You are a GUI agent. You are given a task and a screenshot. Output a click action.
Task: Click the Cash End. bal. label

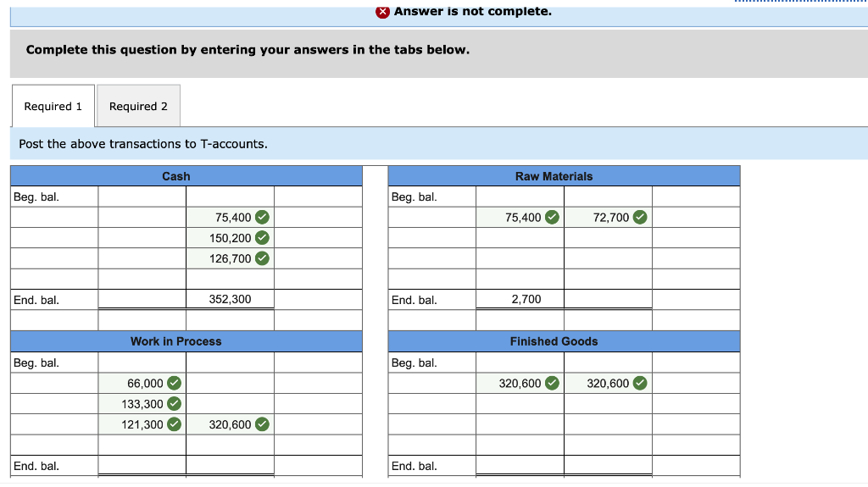[36, 300]
